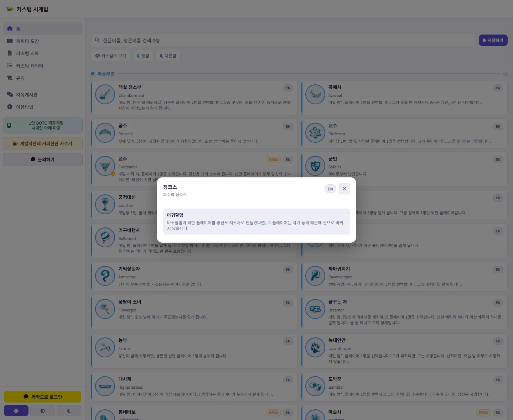Filter by 다른밤 other nights

point(168,56)
